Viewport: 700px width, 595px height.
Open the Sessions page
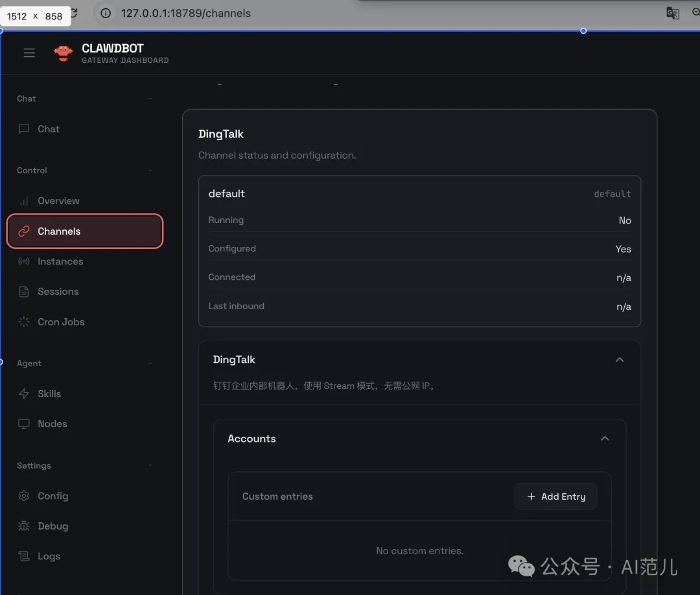[58, 292]
